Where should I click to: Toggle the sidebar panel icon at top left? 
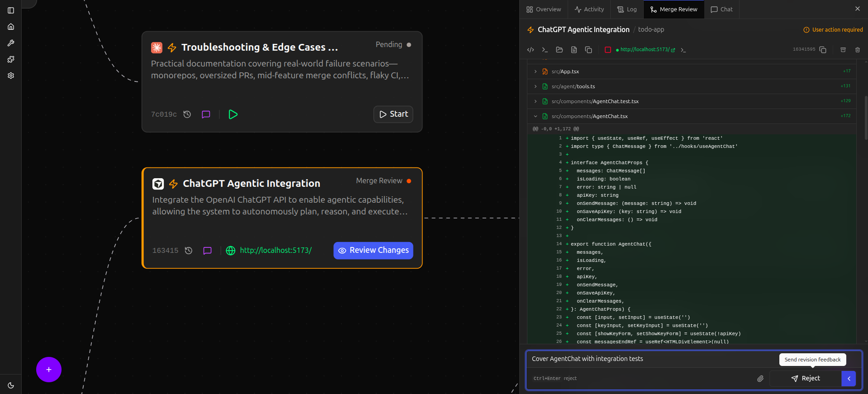pyautogui.click(x=11, y=10)
